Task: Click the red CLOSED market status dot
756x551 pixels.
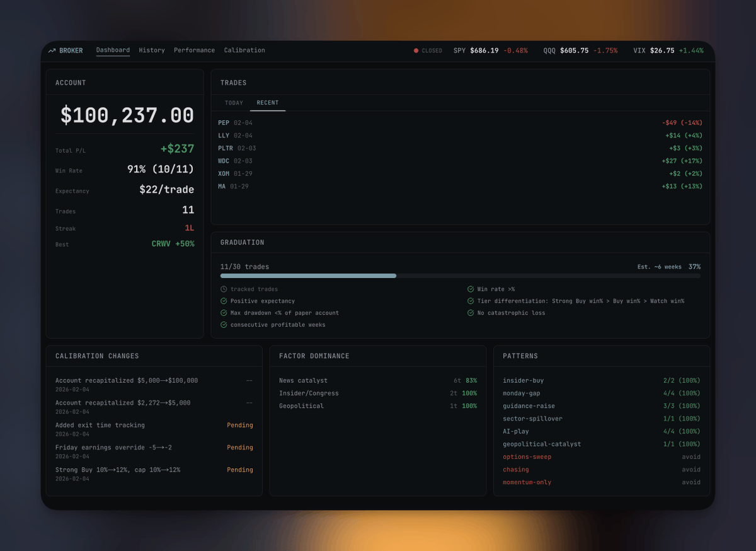Action: pos(416,50)
